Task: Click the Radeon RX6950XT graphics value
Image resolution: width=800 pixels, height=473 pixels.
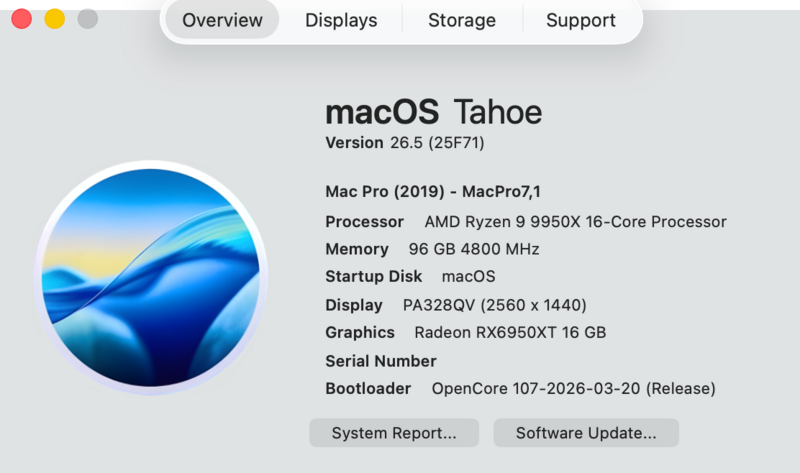Action: pyautogui.click(x=510, y=333)
